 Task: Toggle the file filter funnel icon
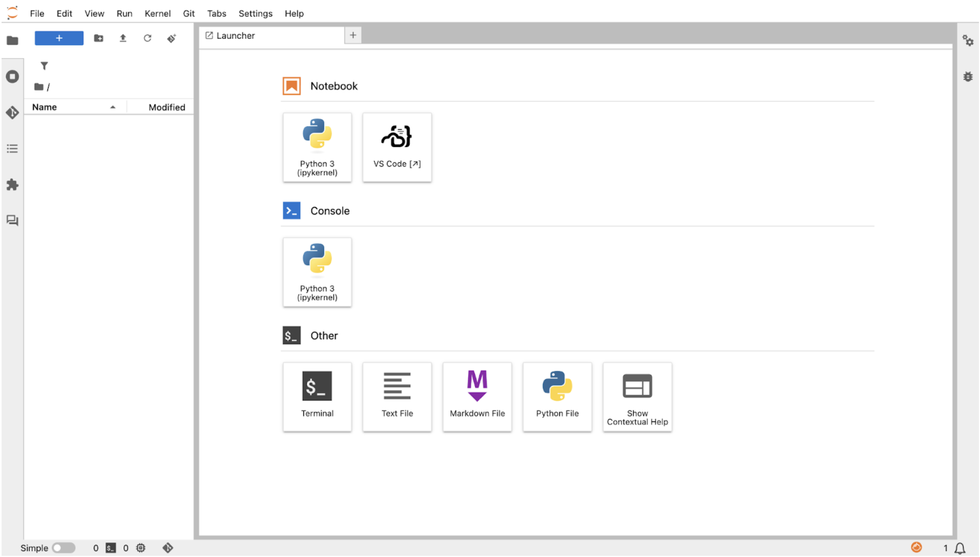click(44, 66)
